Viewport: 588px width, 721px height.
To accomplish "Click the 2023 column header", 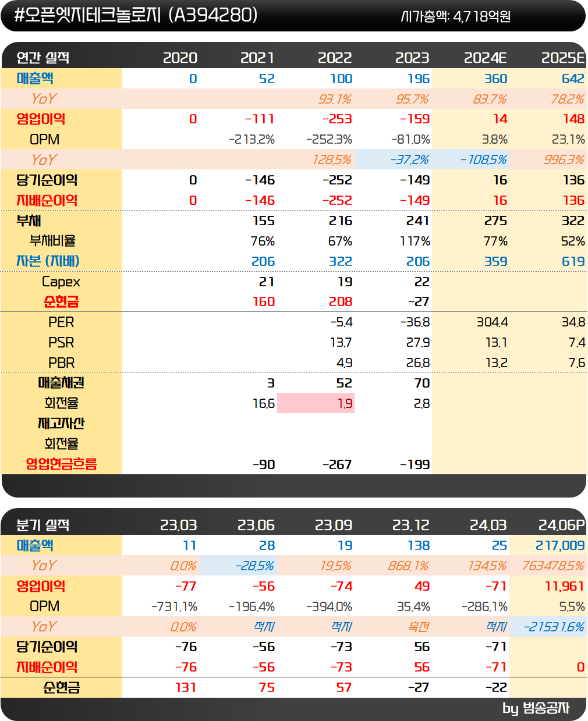I will click(412, 58).
